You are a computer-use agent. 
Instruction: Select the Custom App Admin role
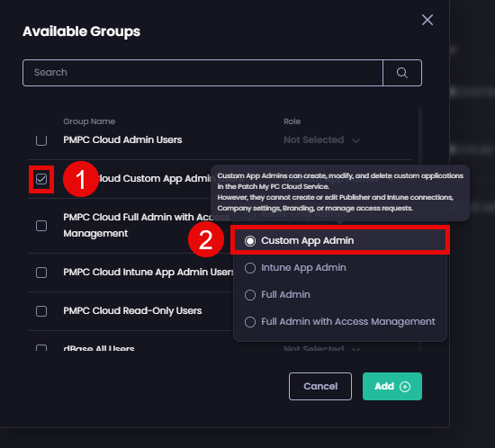tap(340, 241)
